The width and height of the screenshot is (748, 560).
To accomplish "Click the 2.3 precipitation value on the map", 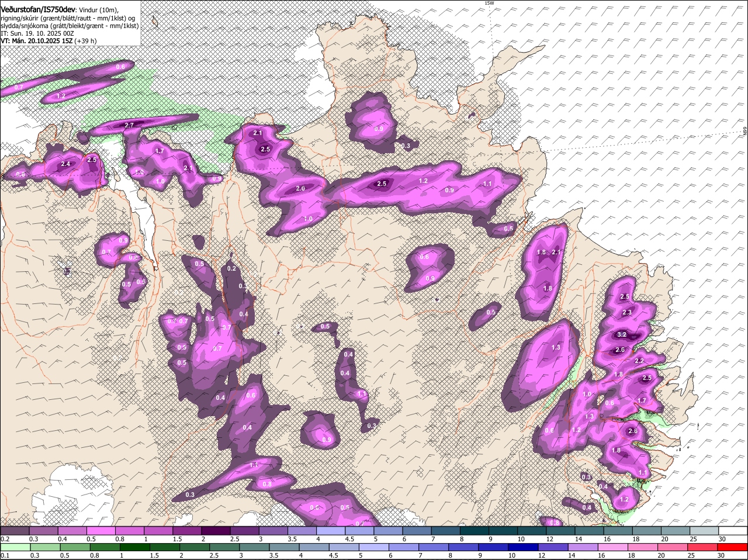I will tap(627, 313).
